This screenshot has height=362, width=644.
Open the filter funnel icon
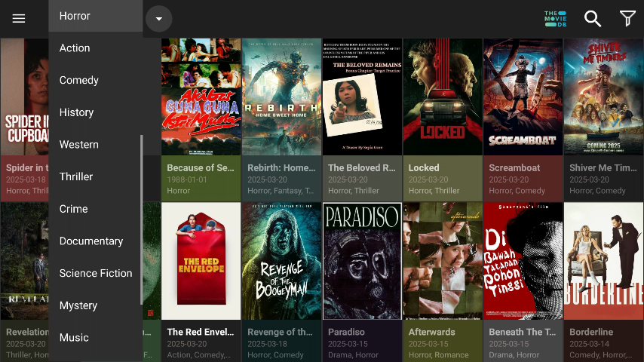(x=627, y=19)
